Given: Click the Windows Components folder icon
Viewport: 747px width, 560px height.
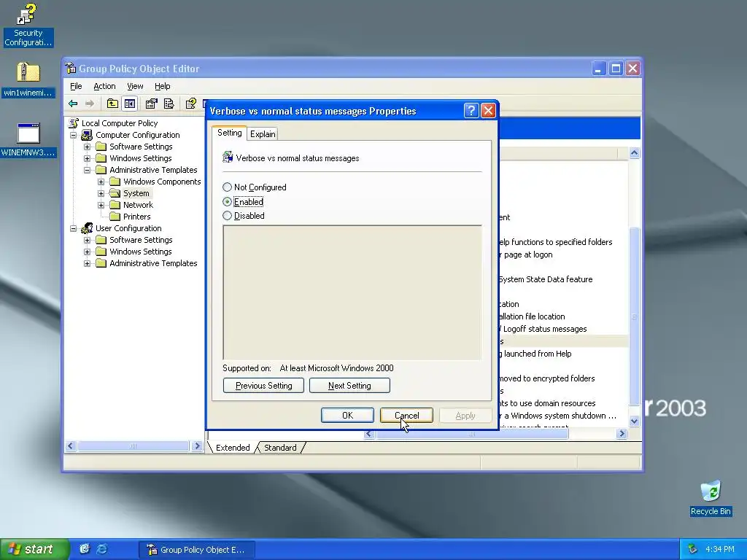Looking at the screenshot, I should pyautogui.click(x=115, y=182).
